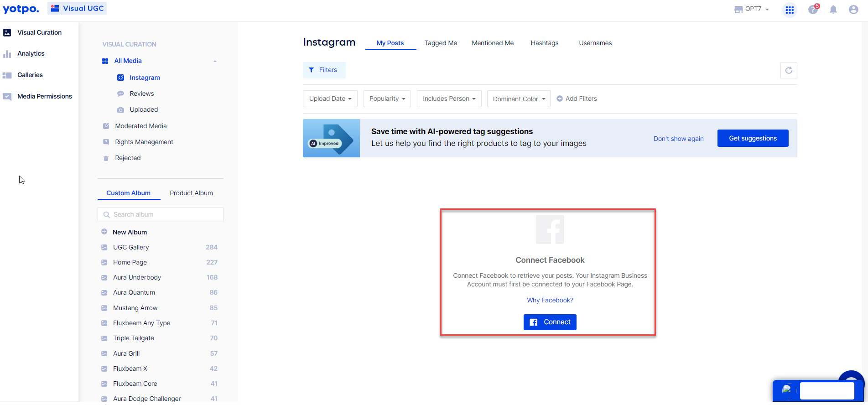This screenshot has width=868, height=405.
Task: Collapse the All Media section arrow
Action: 215,61
